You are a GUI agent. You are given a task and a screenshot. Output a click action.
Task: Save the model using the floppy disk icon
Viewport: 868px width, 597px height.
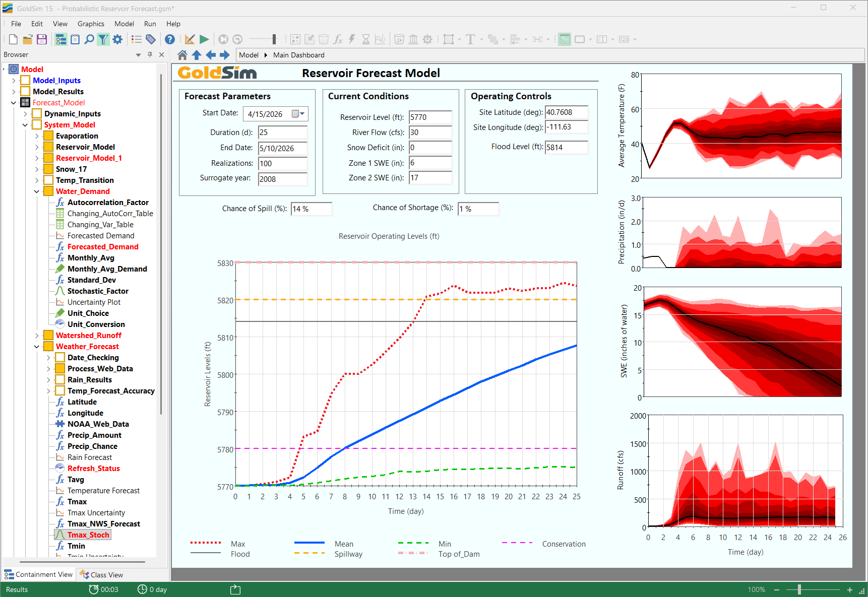pos(42,39)
